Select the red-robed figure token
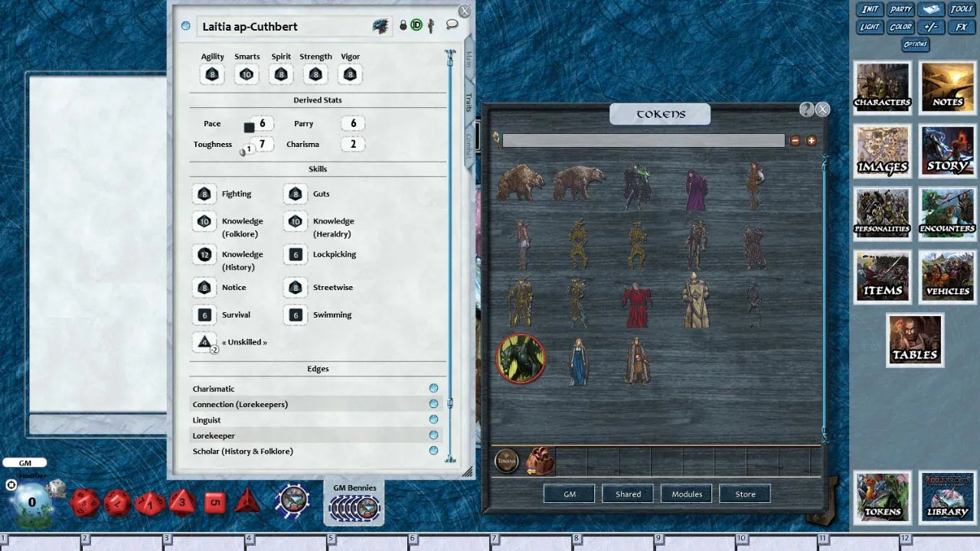 (636, 304)
